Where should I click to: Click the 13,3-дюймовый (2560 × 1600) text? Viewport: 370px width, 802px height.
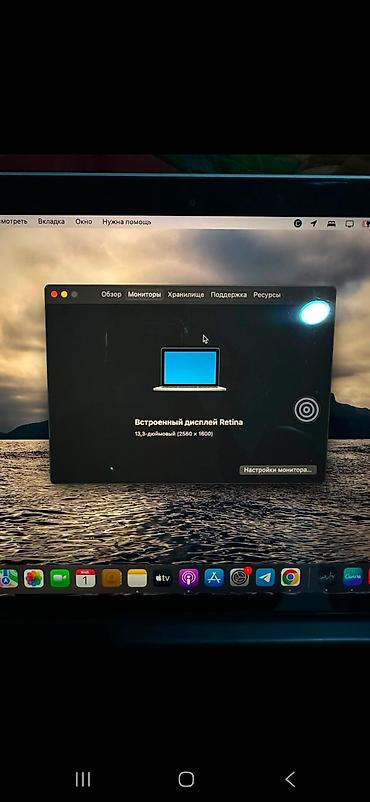click(173, 434)
